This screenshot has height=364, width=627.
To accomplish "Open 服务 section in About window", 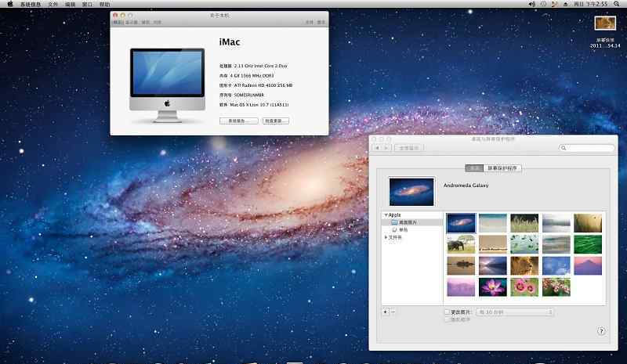I will [x=321, y=23].
